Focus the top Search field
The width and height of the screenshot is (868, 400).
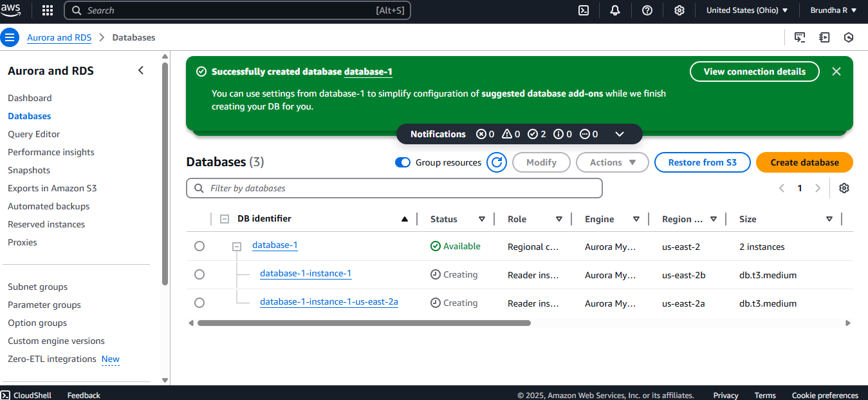coord(237,10)
